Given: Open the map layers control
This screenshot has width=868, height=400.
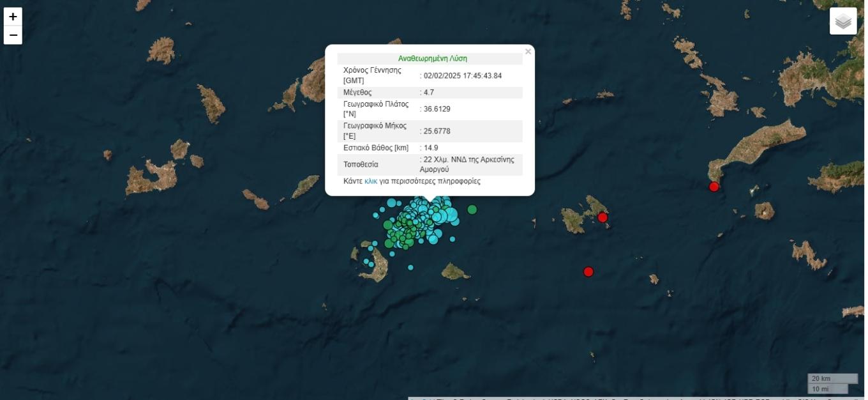Looking at the screenshot, I should tap(843, 21).
